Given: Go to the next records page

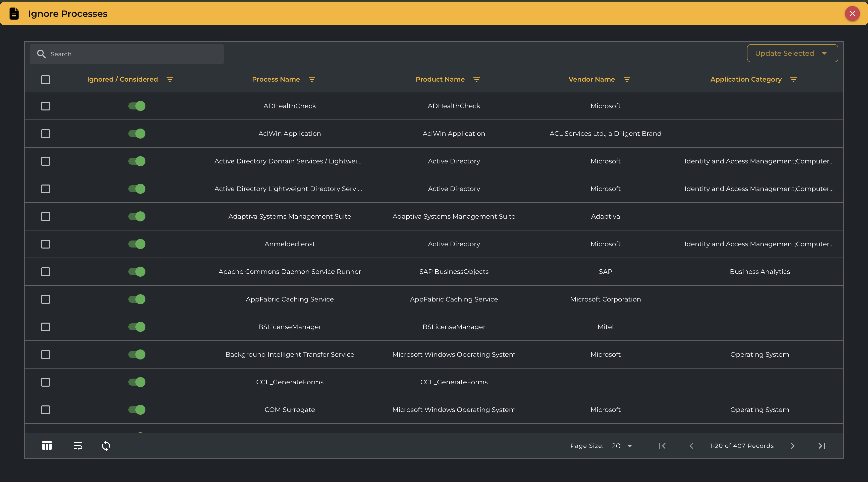Looking at the screenshot, I should [792, 446].
